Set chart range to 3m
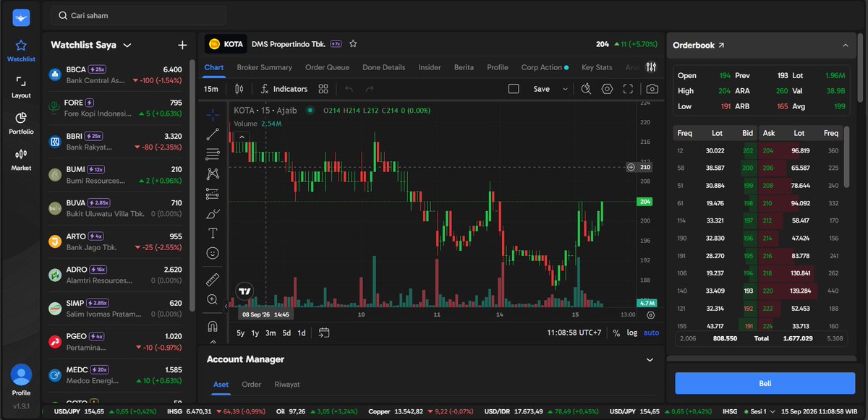 coord(271,333)
